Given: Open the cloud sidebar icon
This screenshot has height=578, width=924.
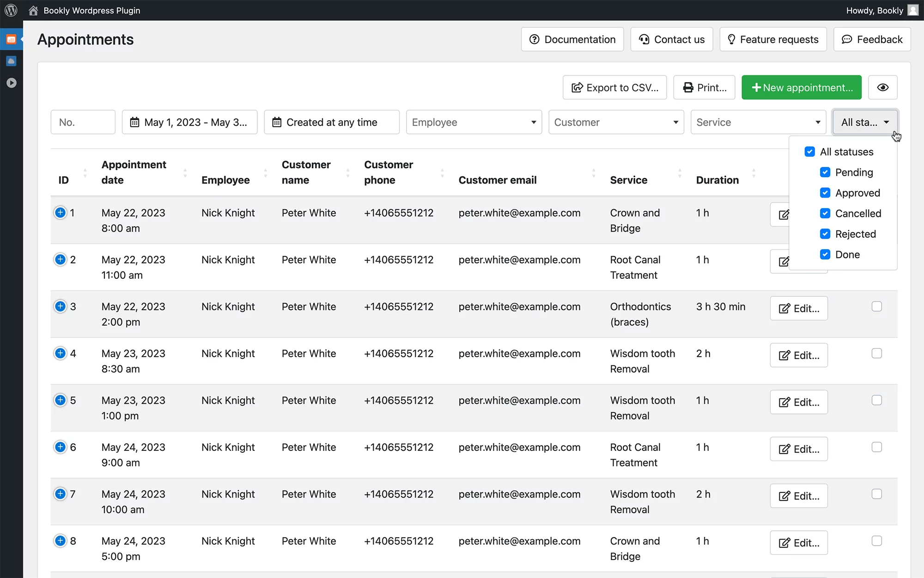Looking at the screenshot, I should click(12, 61).
